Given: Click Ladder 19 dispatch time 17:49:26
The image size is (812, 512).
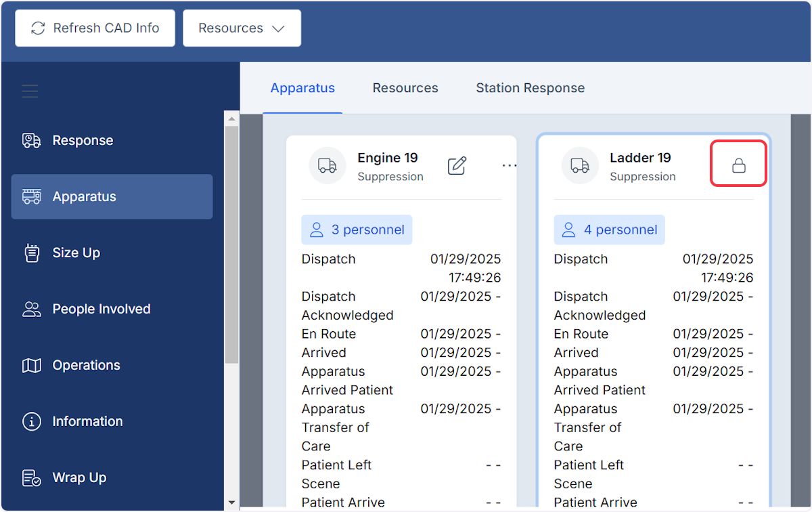Looking at the screenshot, I should point(727,278).
